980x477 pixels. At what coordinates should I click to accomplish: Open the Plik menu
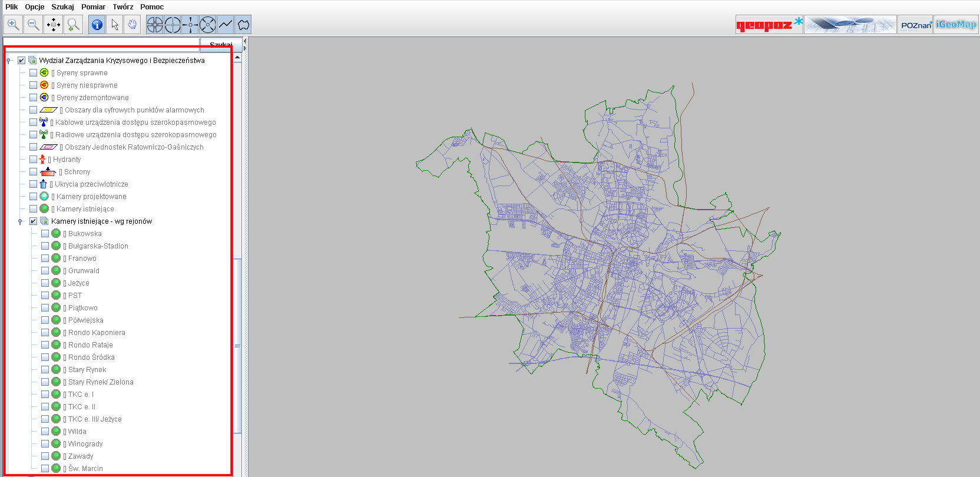(11, 7)
